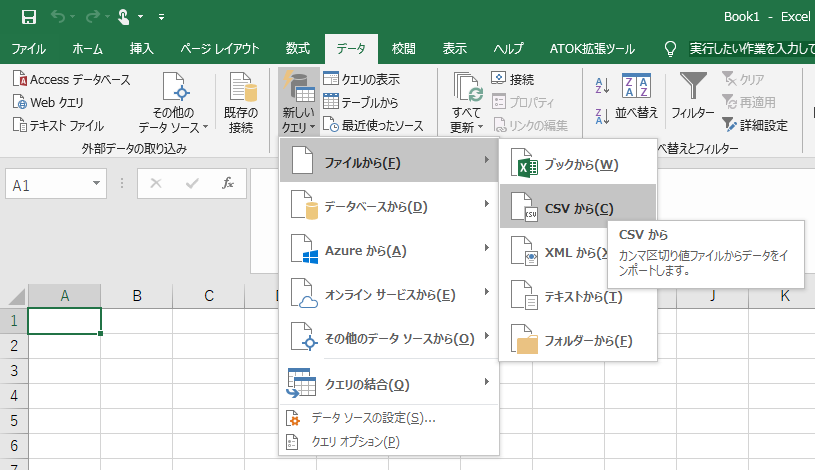Click the Redo arrow in the title bar
Screen dimensions: 815x470
click(x=93, y=17)
